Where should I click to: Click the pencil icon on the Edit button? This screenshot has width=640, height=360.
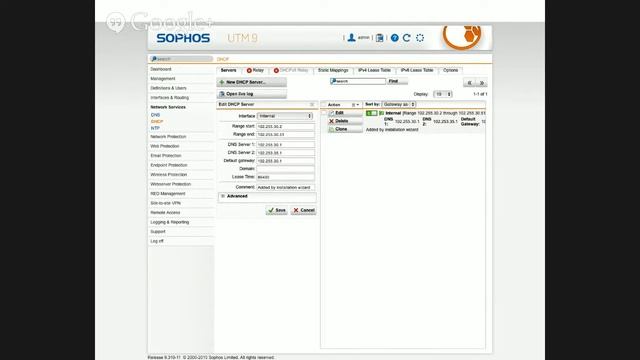[x=331, y=113]
